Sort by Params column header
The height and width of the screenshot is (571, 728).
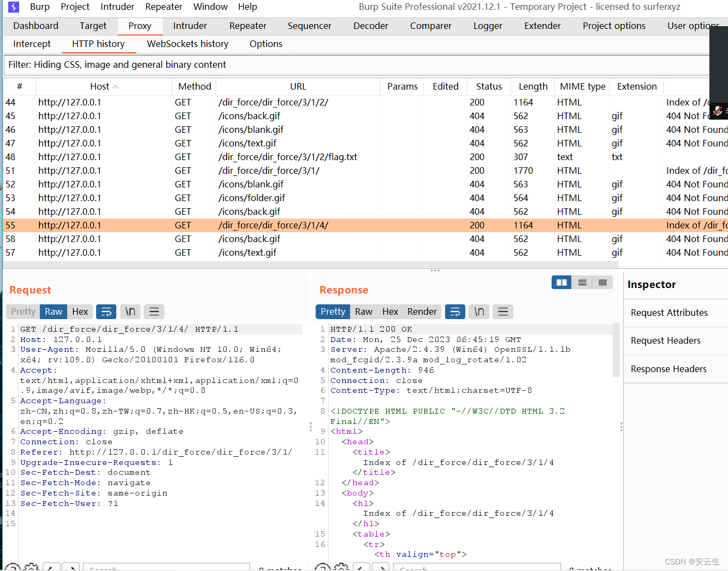pos(402,86)
